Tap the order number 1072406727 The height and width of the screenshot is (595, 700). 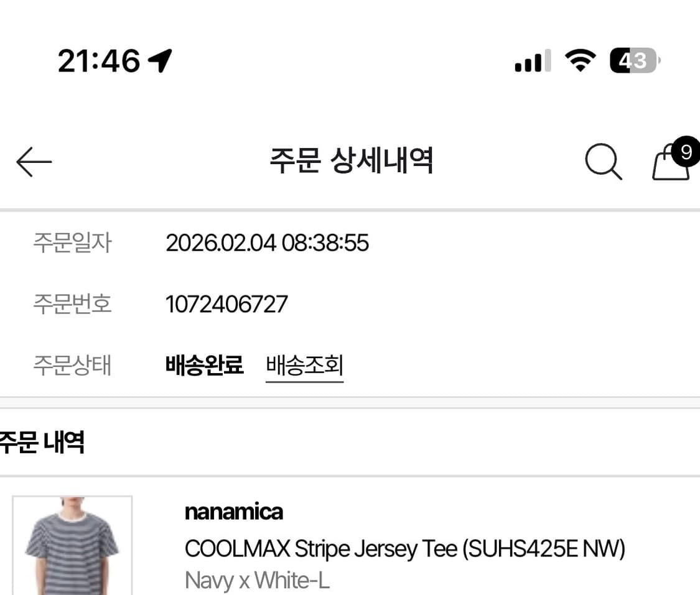(x=226, y=304)
